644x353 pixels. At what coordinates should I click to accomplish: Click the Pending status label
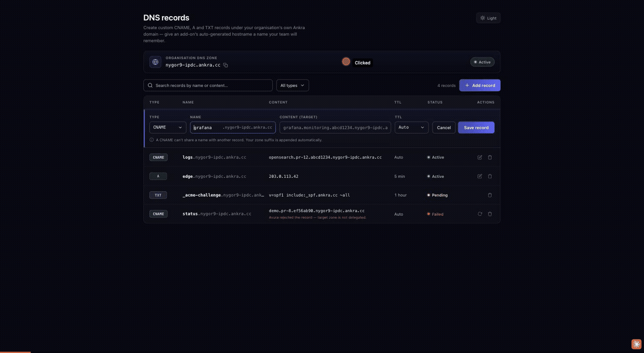[437, 195]
